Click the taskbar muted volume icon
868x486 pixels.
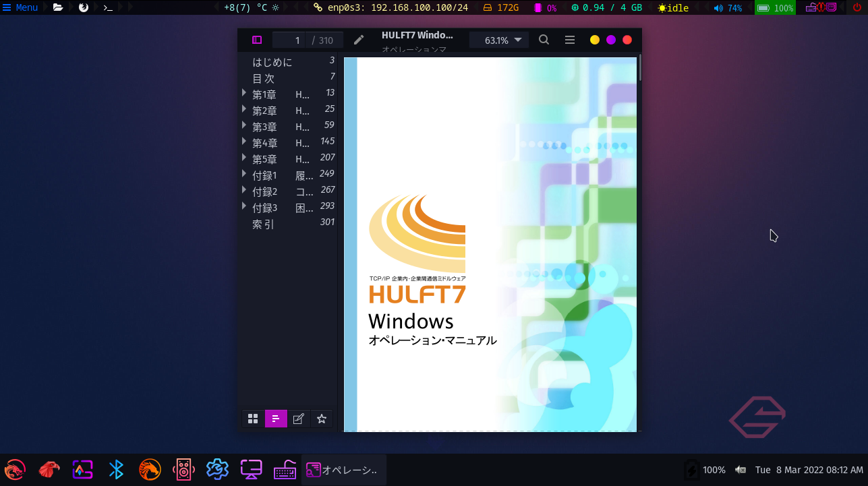tap(741, 470)
